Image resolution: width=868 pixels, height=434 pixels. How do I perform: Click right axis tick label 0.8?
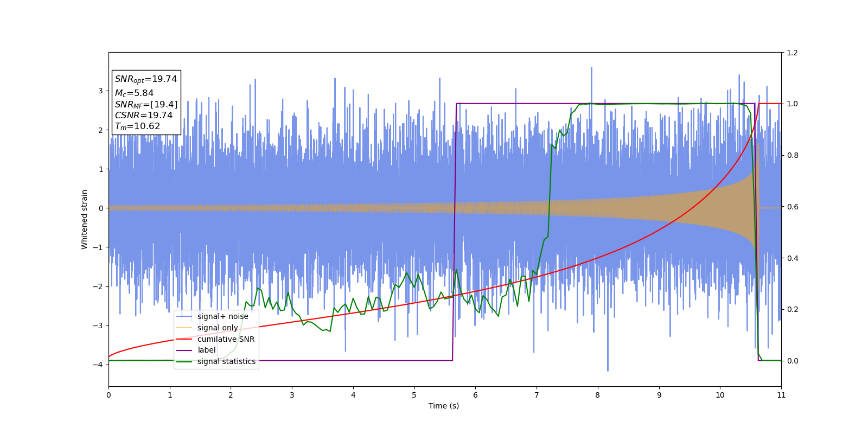(x=792, y=155)
